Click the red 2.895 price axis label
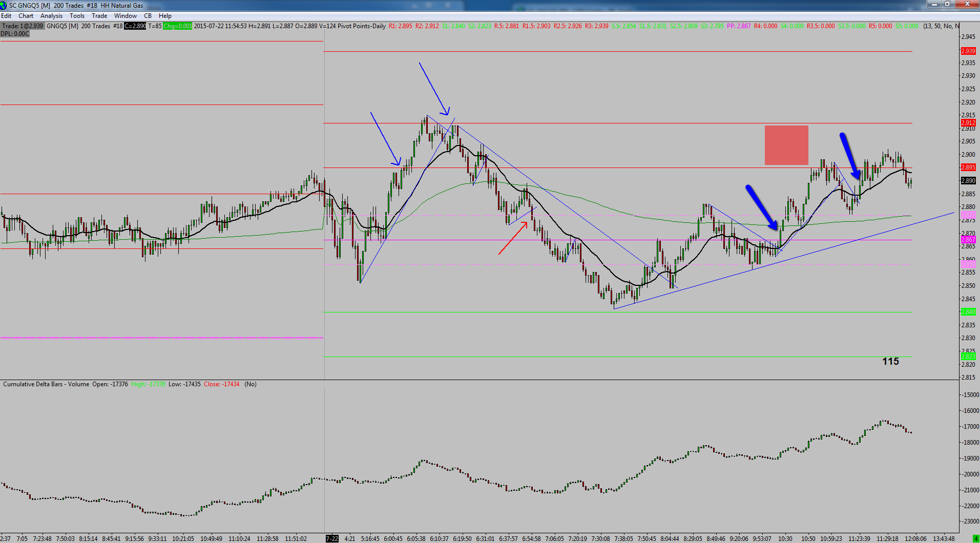The image size is (980, 543). click(x=968, y=168)
